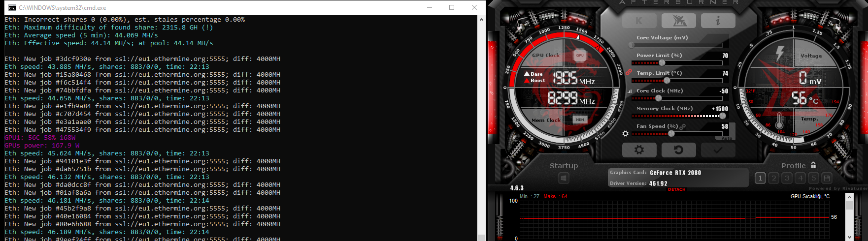Image resolution: width=868 pixels, height=241 pixels.
Task: Toggle Startup Windows logo button
Action: (564, 178)
